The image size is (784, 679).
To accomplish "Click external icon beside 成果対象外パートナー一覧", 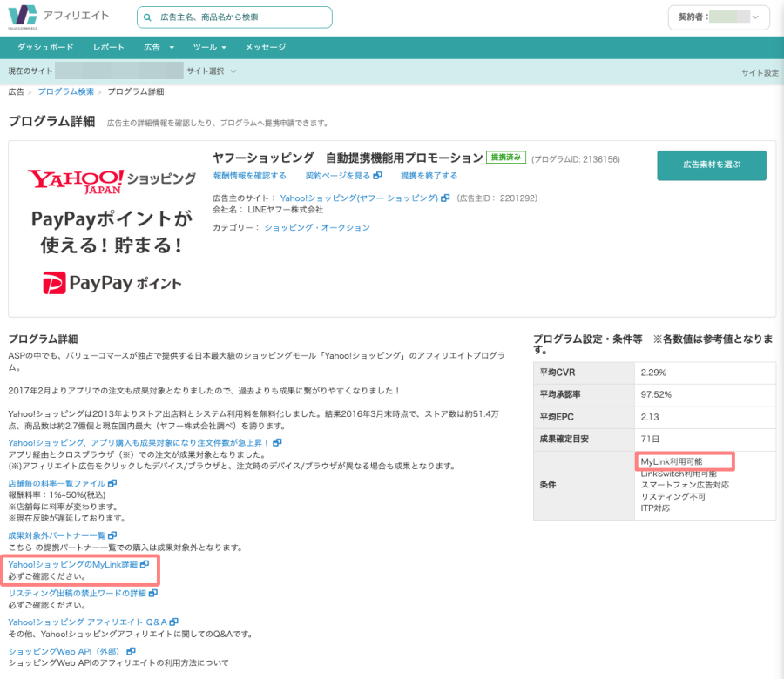I will pyautogui.click(x=112, y=535).
